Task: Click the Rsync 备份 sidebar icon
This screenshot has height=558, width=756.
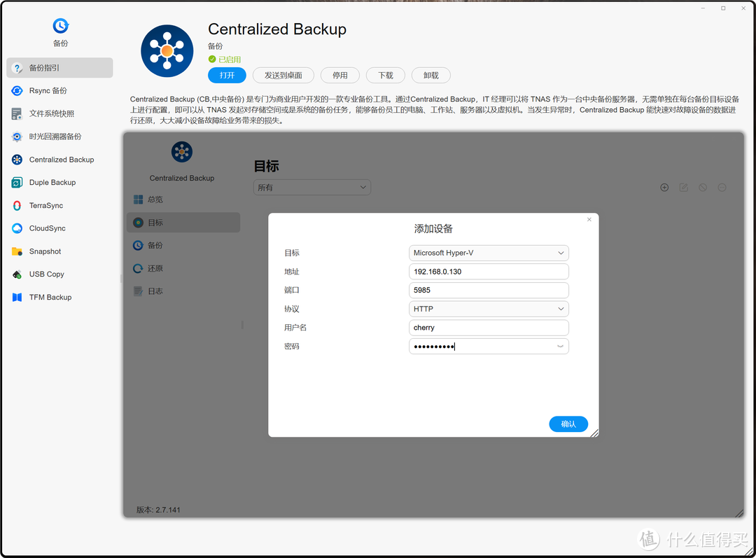Action: pyautogui.click(x=17, y=90)
